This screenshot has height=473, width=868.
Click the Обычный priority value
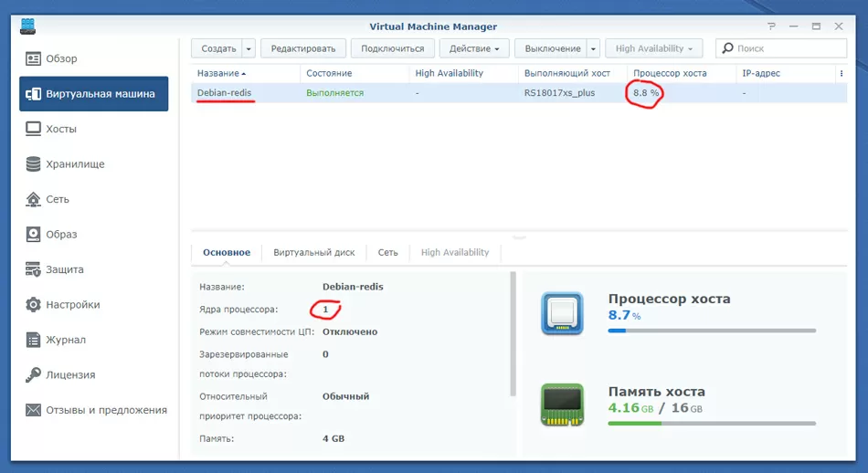(345, 396)
